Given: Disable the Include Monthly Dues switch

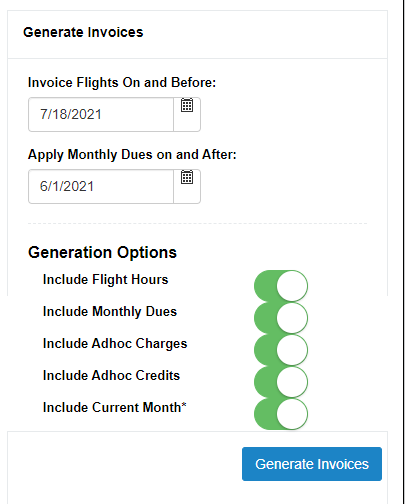Looking at the screenshot, I should click(x=281, y=318).
